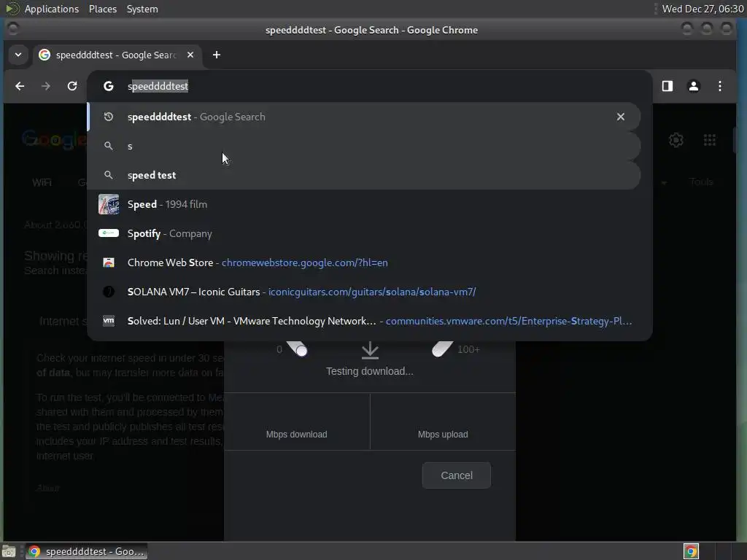
Task: Open a new tab with plus button
Action: [x=216, y=55]
